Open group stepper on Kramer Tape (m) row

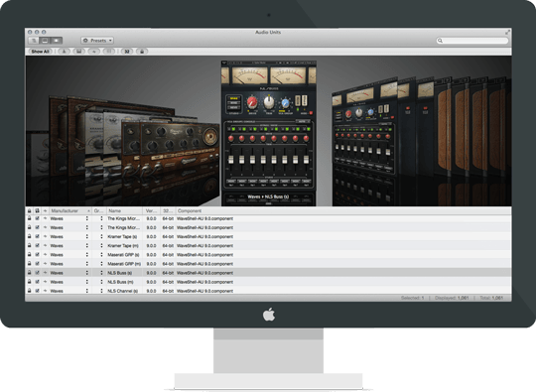[101, 245]
